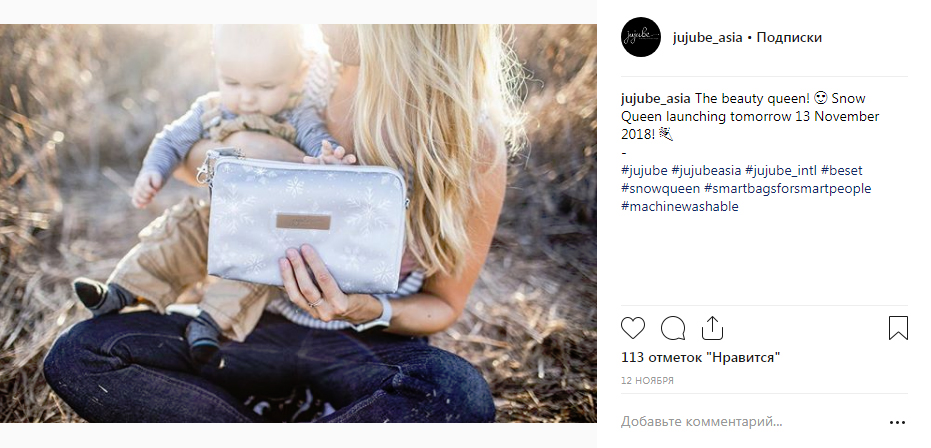Open the #jujube_intl hashtag
The width and height of the screenshot is (931, 448).
[x=781, y=171]
